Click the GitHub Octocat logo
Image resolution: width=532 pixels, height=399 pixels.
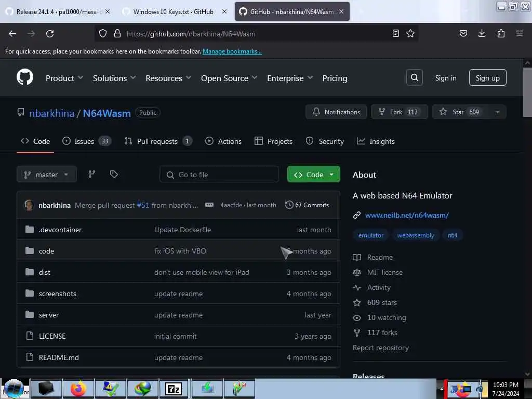[25, 77]
